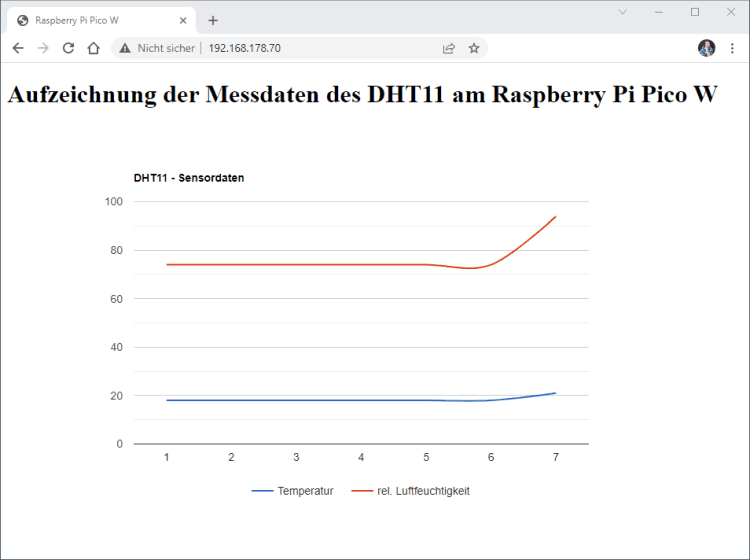This screenshot has height=560, width=750.
Task: Click the address bar showing 192.168.178.70
Action: pos(300,48)
